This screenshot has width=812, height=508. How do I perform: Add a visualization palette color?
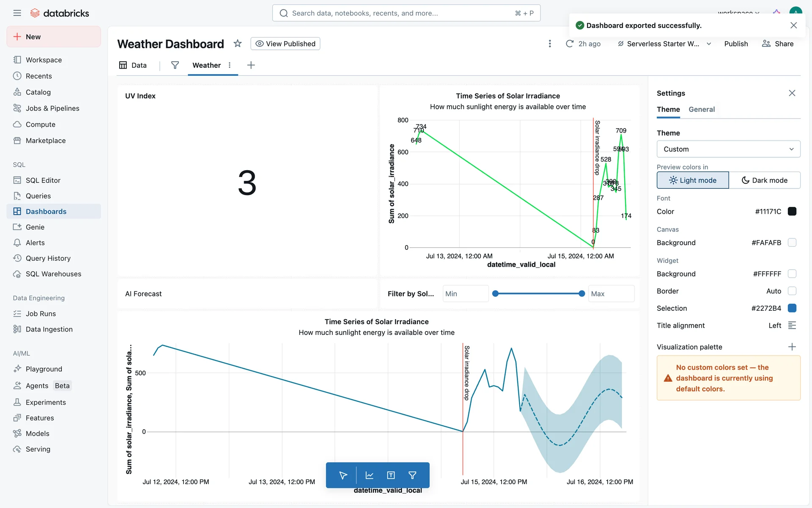pos(792,347)
